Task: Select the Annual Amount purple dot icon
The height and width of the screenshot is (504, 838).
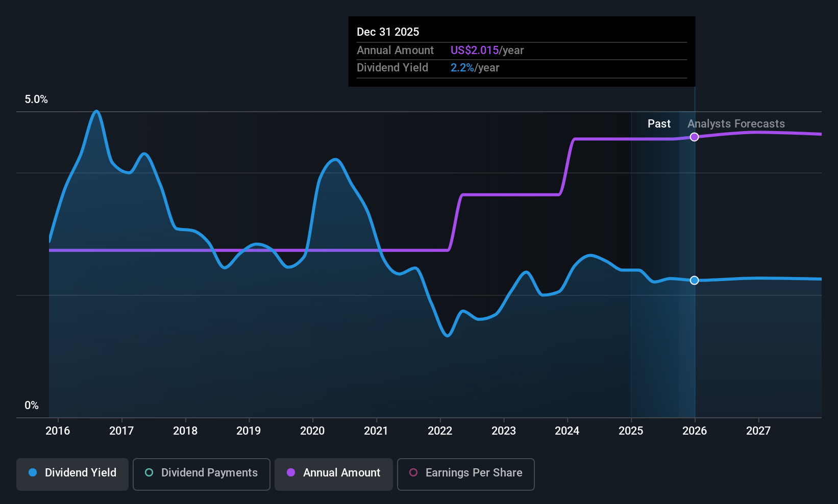Action: pos(291,473)
